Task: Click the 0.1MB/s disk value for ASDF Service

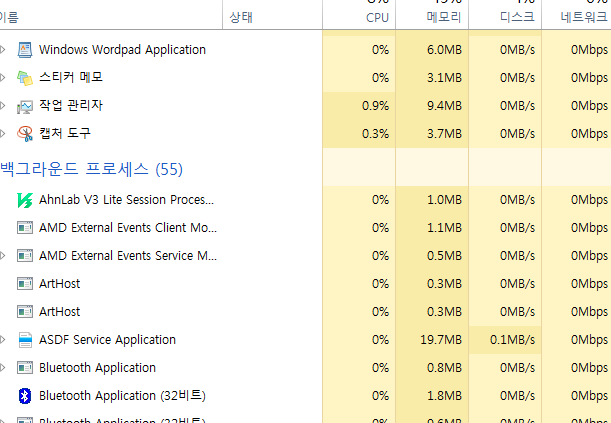Action: 512,340
